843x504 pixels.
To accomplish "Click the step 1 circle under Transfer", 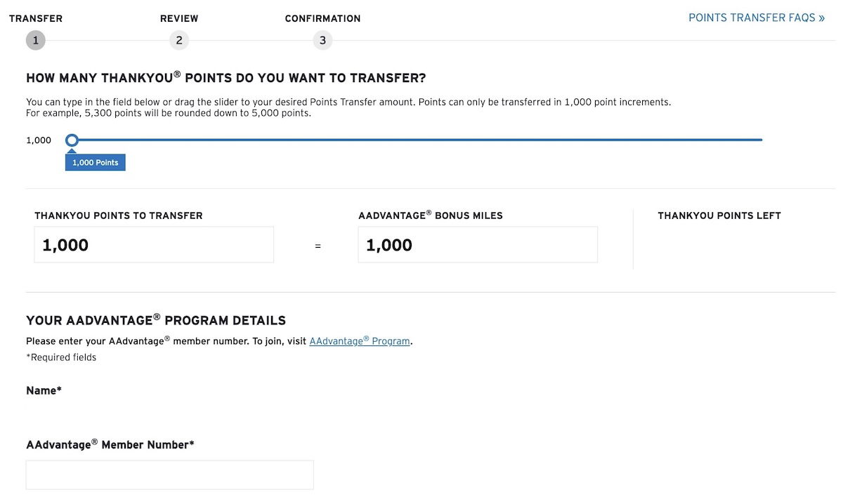I will [x=35, y=40].
